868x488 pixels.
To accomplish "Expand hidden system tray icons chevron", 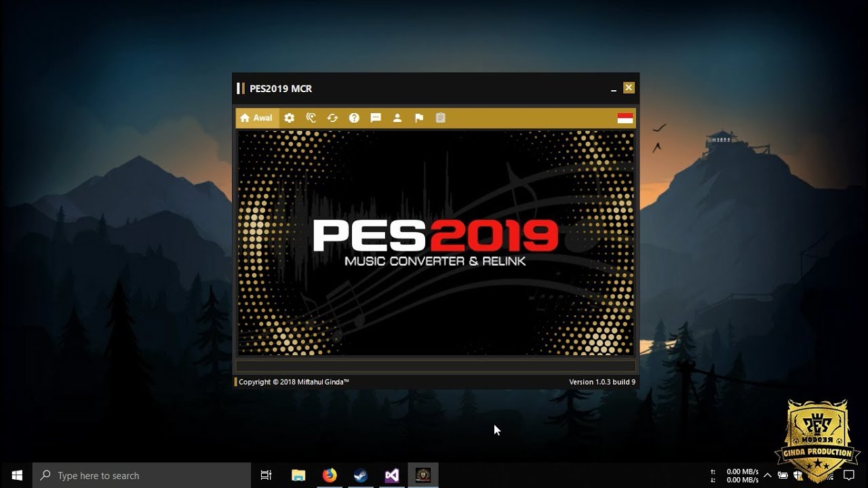I will (767, 476).
